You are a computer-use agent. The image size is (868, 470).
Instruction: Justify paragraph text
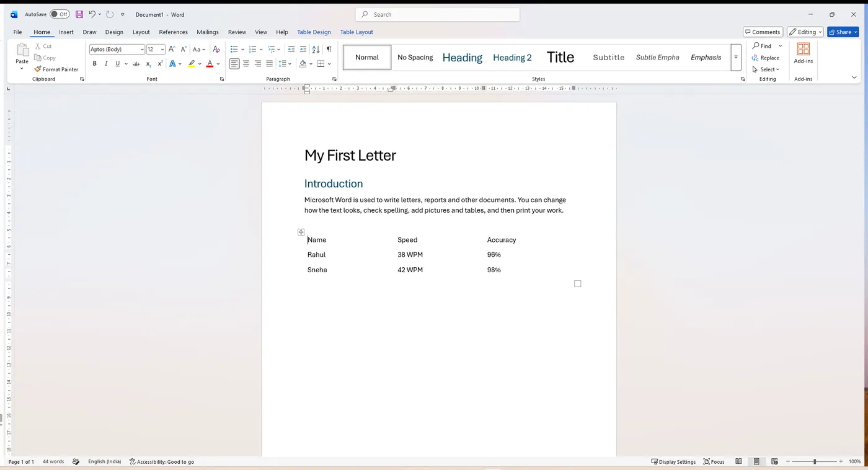269,64
